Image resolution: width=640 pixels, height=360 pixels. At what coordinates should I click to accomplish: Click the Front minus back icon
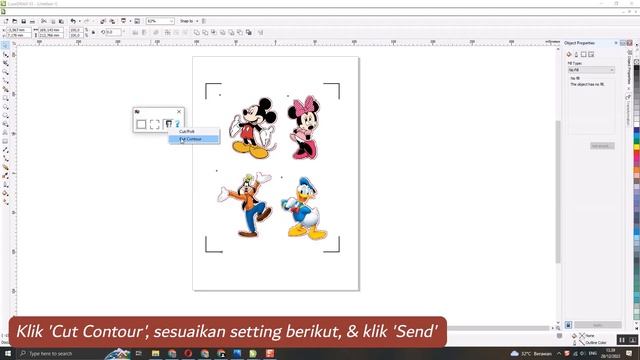point(231,33)
